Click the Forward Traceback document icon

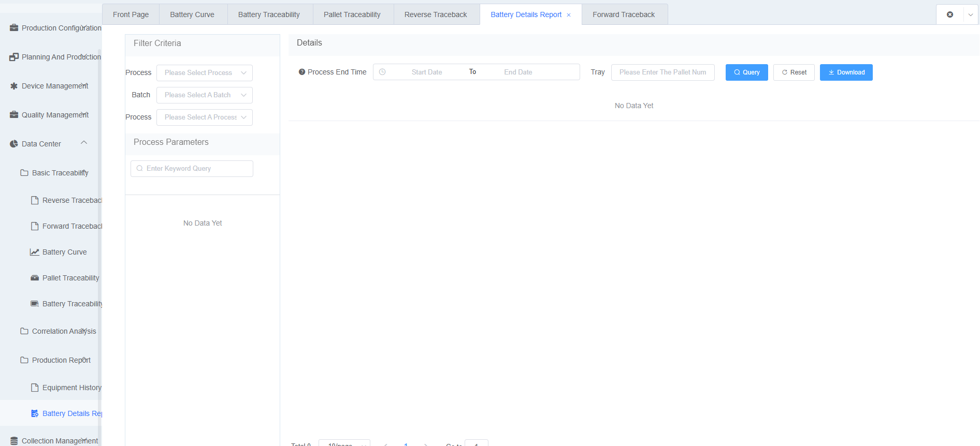35,226
